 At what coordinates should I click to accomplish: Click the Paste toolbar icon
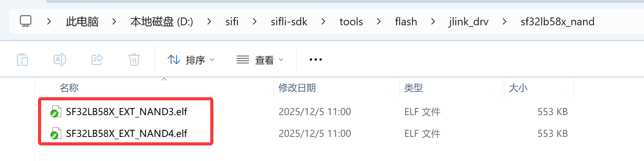coord(23,60)
